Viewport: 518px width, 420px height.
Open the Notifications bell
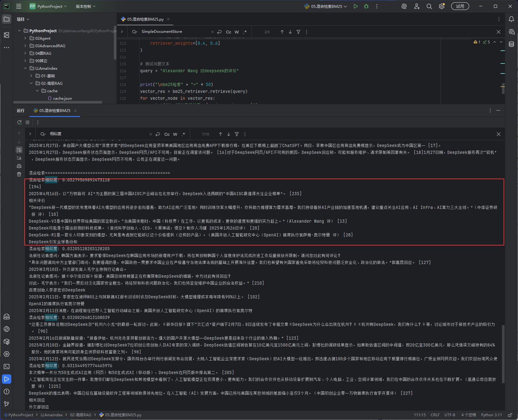pos(511,19)
